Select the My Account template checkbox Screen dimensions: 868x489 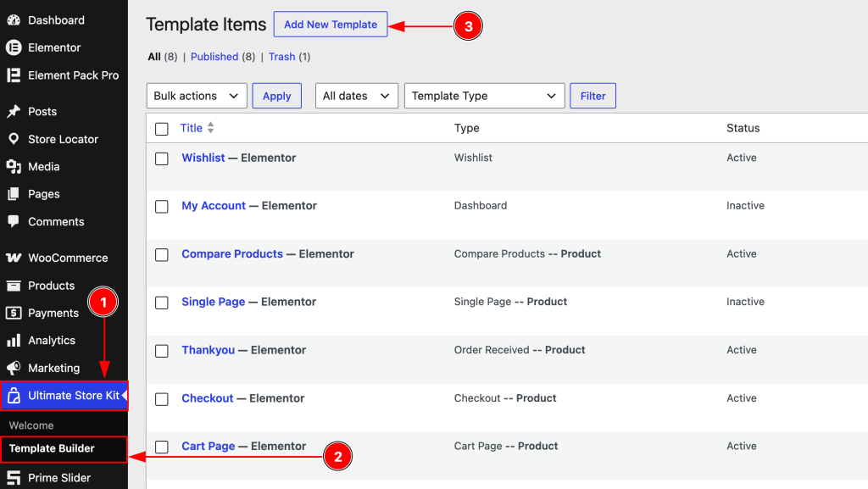click(162, 207)
